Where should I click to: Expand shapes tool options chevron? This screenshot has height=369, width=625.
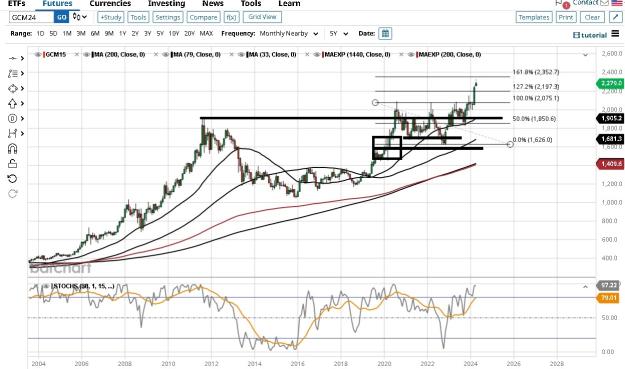(x=22, y=88)
